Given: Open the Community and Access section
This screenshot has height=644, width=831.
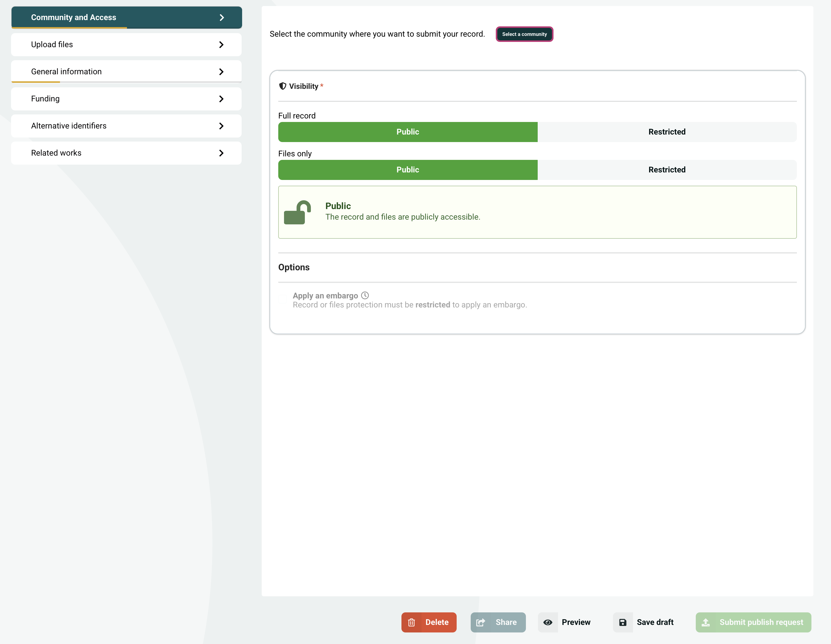Looking at the screenshot, I should [x=127, y=18].
